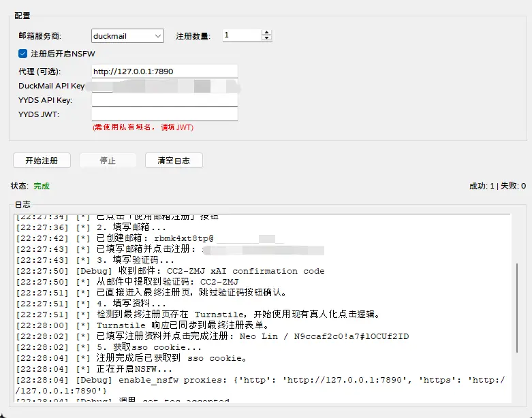Image resolution: width=532 pixels, height=418 pixels.
Task: Click log line 已直接进入最终注册页
Action: click(x=151, y=293)
